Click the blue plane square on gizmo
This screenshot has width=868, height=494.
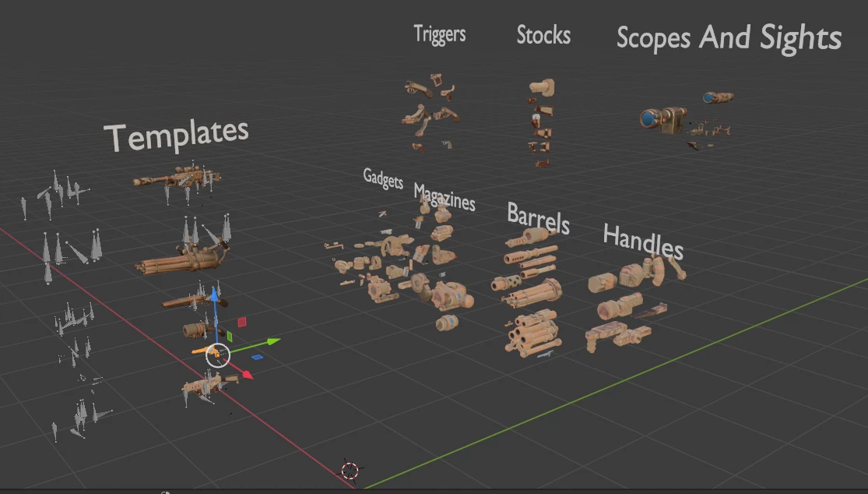pyautogui.click(x=258, y=358)
